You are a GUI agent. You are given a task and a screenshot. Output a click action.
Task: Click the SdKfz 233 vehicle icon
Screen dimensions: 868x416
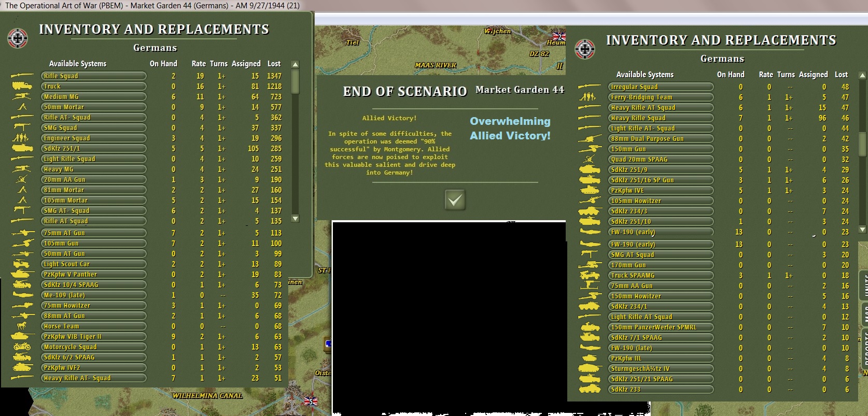(589, 390)
